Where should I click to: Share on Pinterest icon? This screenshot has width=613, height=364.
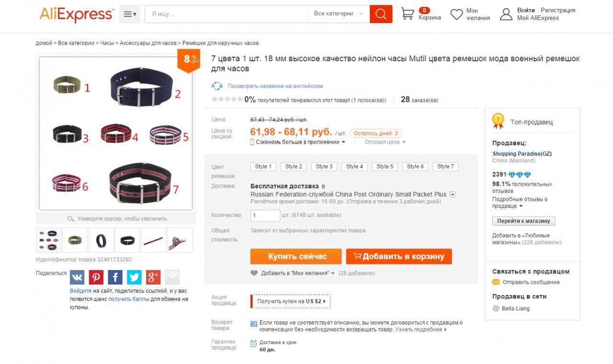click(96, 277)
